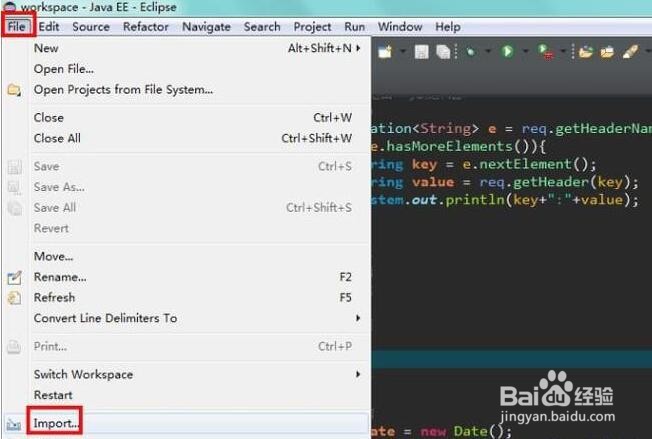Choose the Move... entry
652x439 pixels.
pyautogui.click(x=186, y=256)
